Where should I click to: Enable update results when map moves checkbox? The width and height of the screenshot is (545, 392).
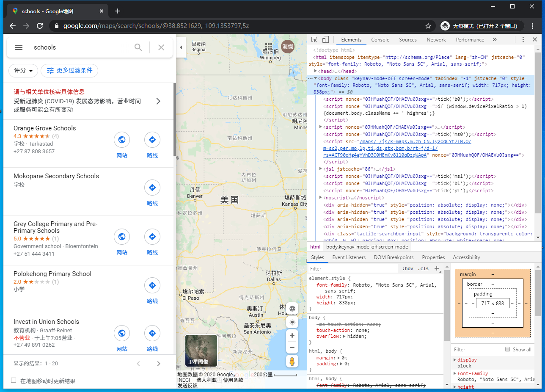(x=14, y=380)
